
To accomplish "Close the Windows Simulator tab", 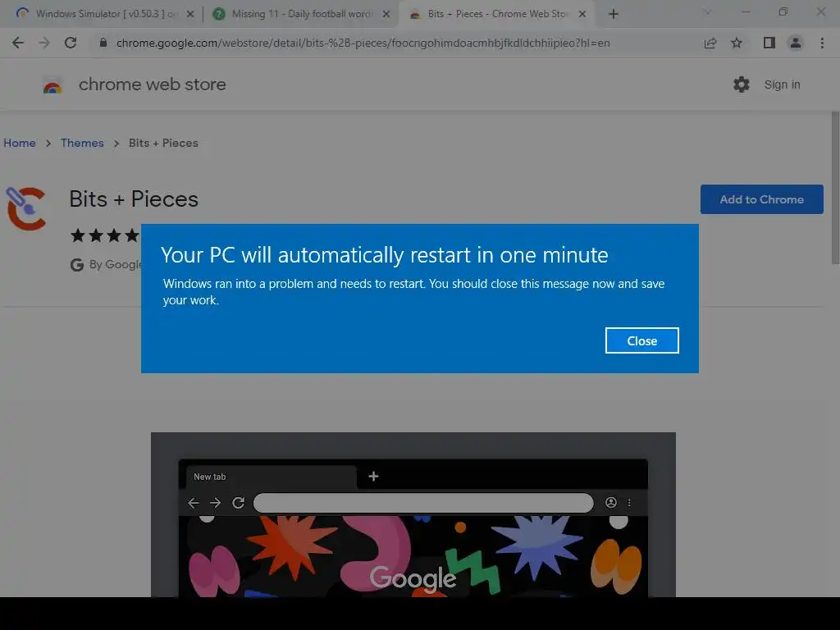I will 190,15.
